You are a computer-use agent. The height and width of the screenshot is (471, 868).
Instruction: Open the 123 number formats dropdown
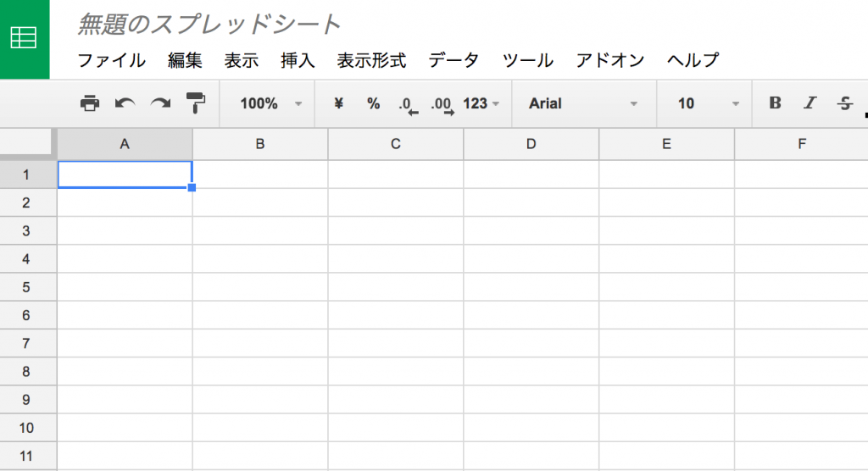point(481,103)
